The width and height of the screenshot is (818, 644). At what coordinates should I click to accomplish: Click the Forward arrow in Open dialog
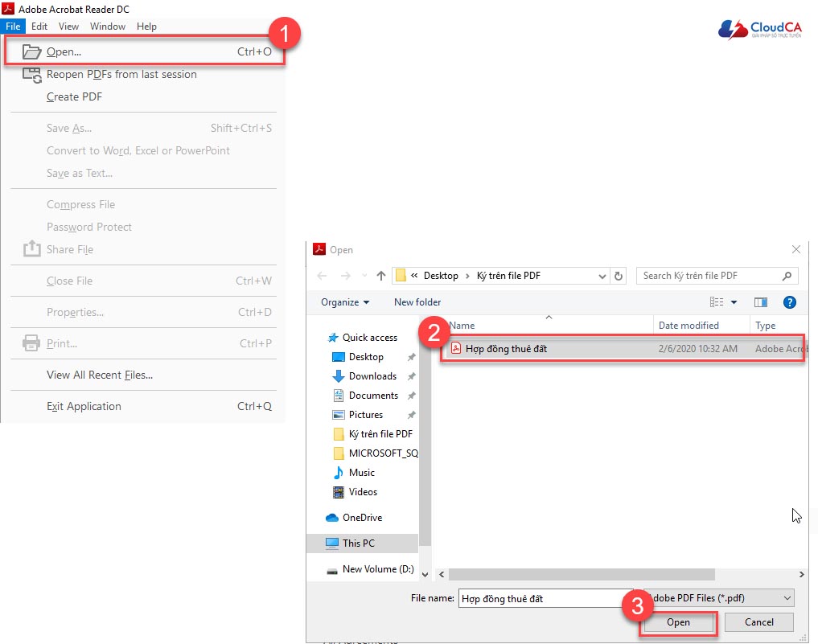[x=345, y=276]
